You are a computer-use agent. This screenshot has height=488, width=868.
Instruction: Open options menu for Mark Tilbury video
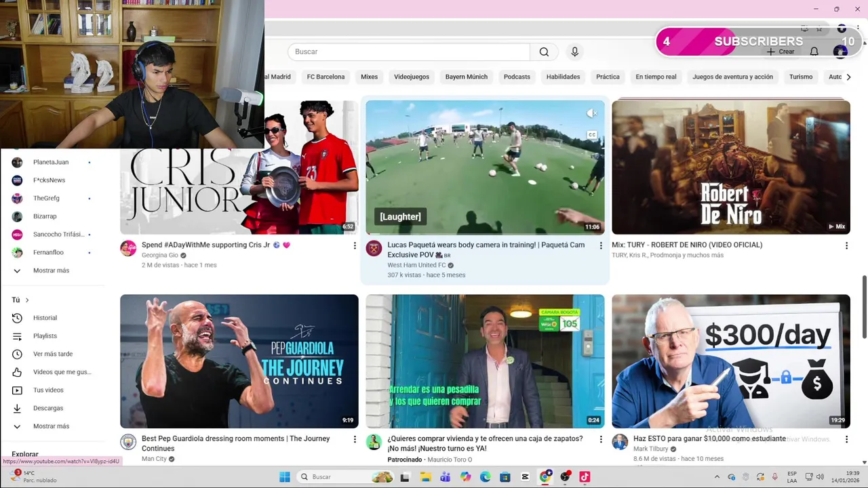[x=846, y=439]
